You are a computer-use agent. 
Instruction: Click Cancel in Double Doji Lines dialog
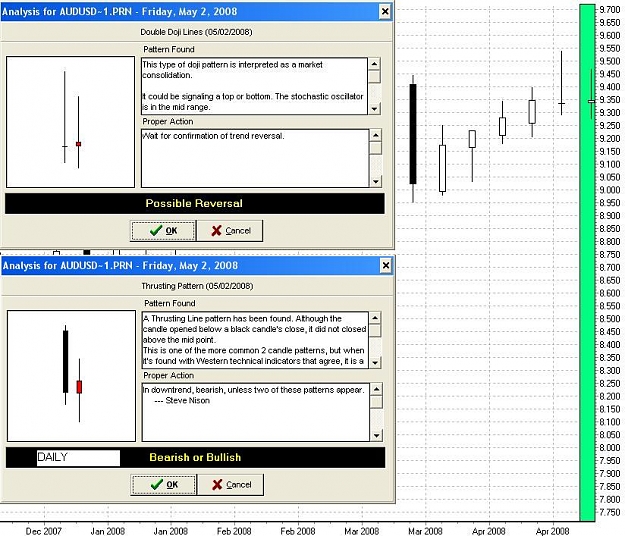(x=230, y=231)
